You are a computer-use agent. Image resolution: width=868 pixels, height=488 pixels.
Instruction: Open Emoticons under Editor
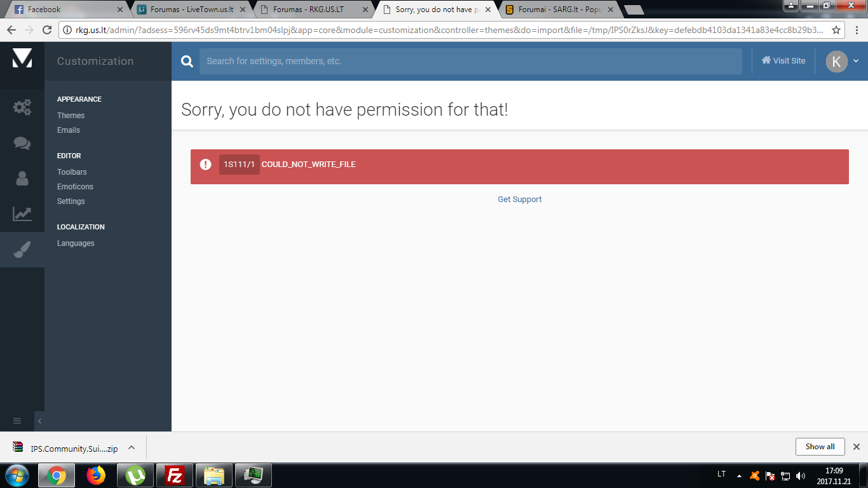(75, 187)
